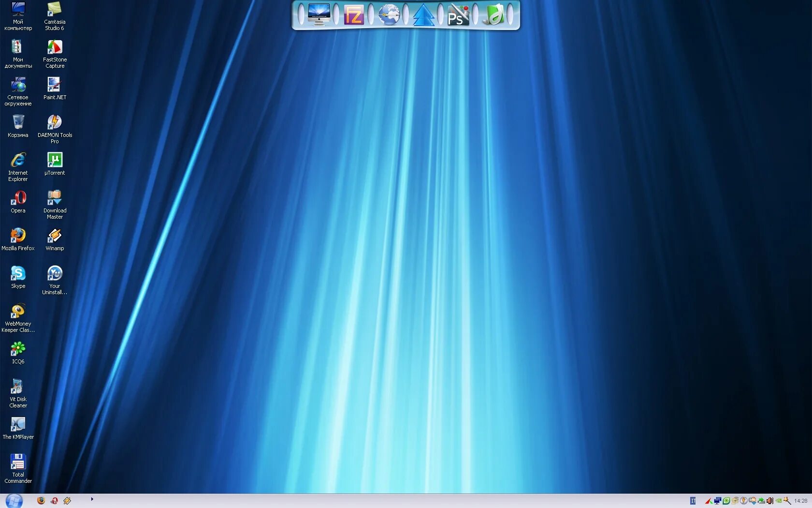Viewport: 812px width, 508px height.
Task: Open Skype desktop shortcut
Action: pyautogui.click(x=18, y=277)
